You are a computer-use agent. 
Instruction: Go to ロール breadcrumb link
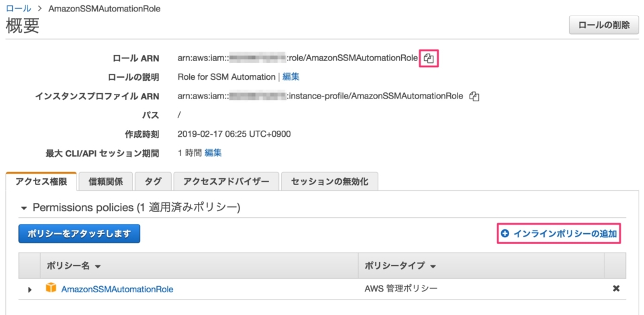pyautogui.click(x=17, y=9)
